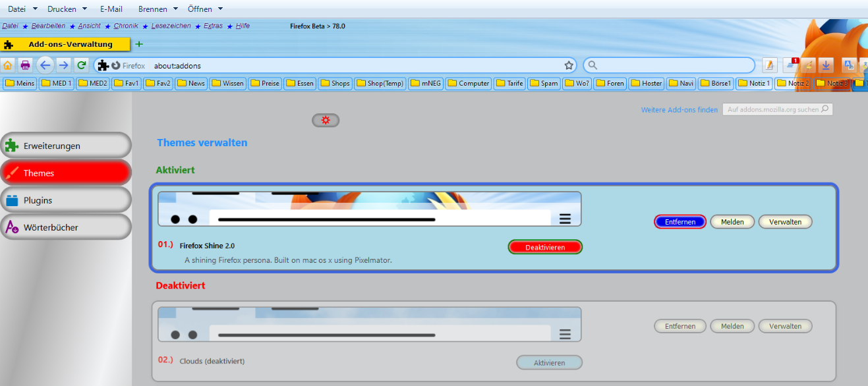Viewport: 868px width, 386px height.
Task: Open the Extras menu
Action: (x=213, y=26)
